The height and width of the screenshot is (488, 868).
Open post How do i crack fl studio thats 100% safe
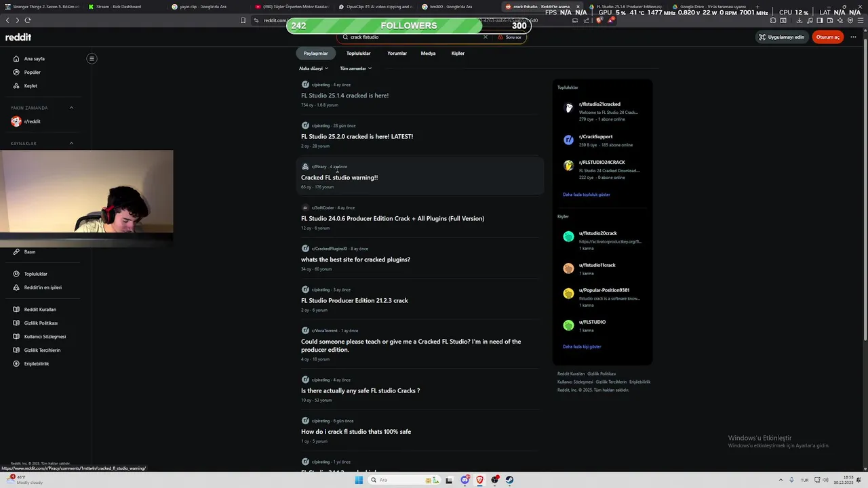point(356,432)
